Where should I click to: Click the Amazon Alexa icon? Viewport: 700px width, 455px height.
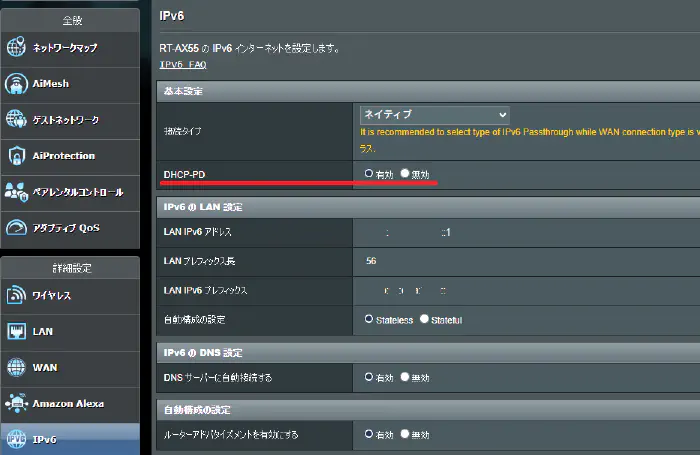(17, 404)
